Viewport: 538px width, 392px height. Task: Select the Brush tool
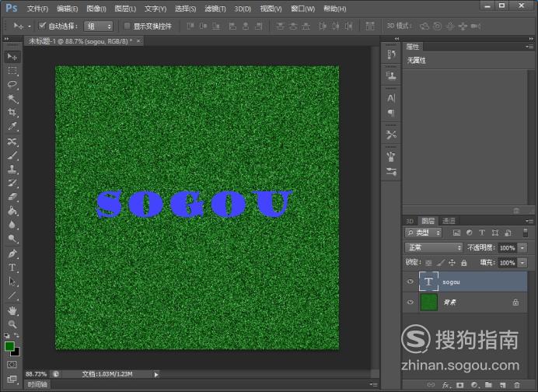tap(12, 155)
